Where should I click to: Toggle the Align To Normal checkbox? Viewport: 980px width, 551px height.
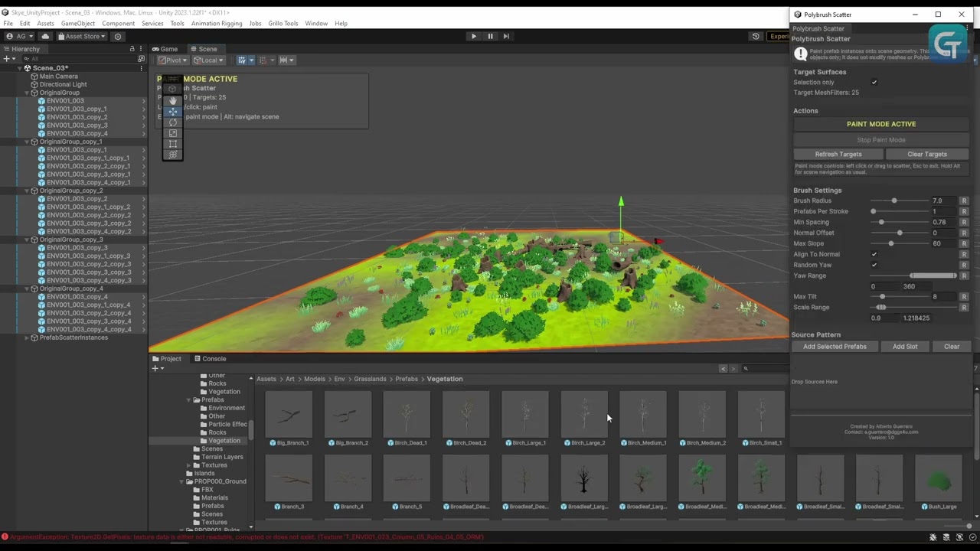874,254
